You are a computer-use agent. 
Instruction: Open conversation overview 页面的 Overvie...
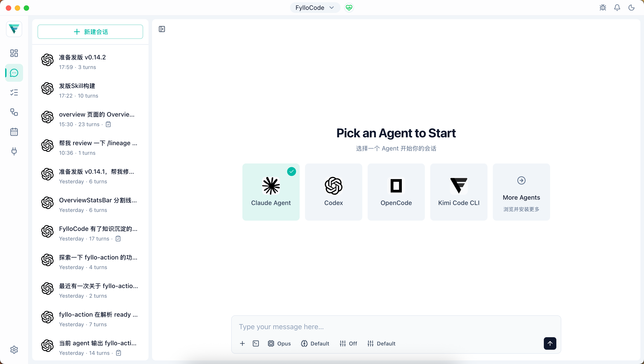90,119
